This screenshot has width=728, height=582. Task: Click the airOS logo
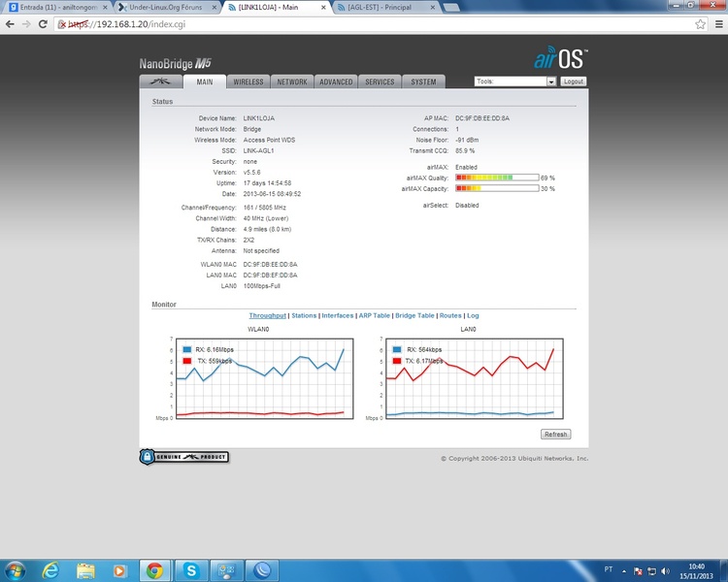tap(561, 58)
